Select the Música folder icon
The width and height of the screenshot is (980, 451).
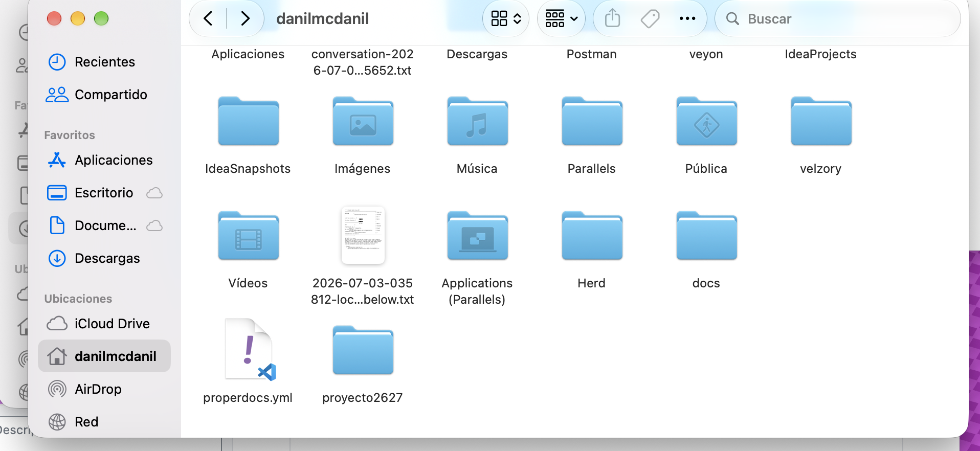tap(478, 121)
